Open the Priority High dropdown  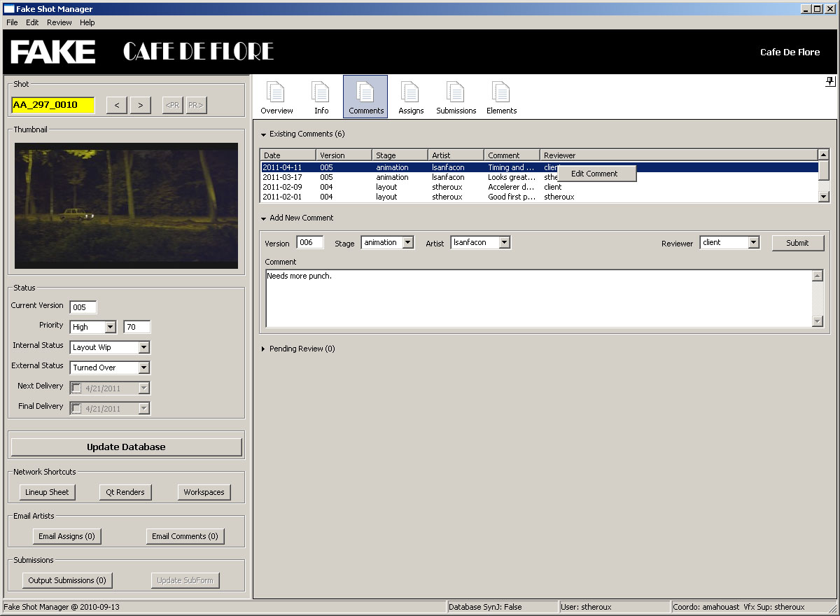[x=110, y=327]
